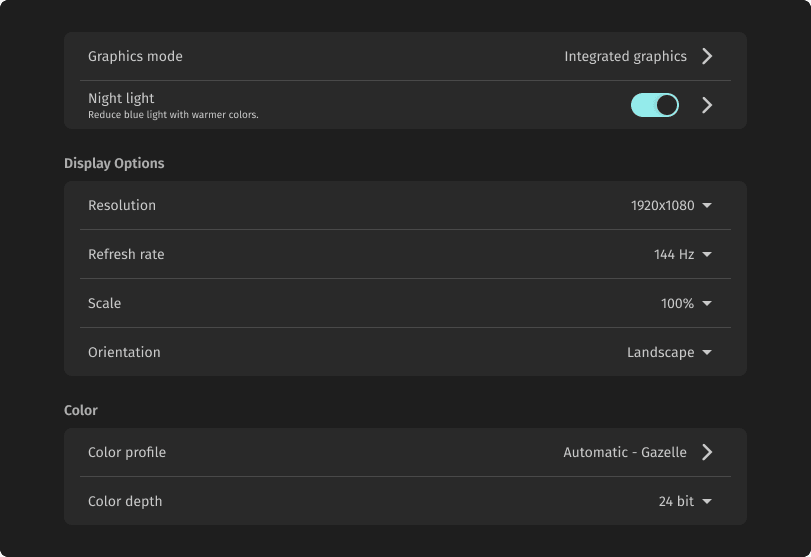Click the Color depth dropdown triangle icon
Viewport: 811px width, 557px height.
707,502
